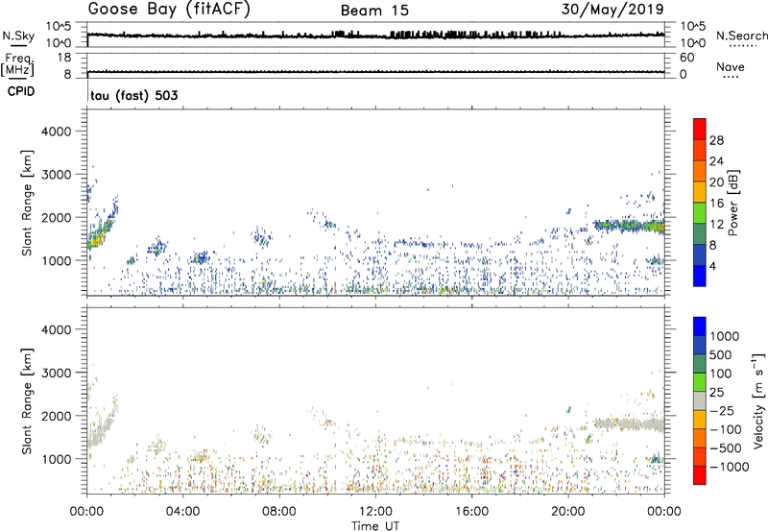Click the 'Slant Range [km]' label of velocity panel

click(27, 400)
